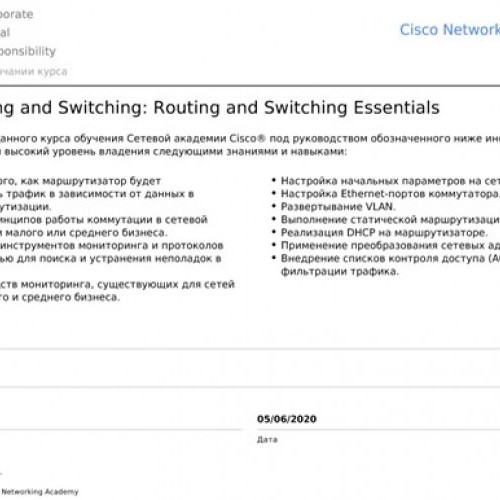
Task: Select the Настройка Ethernet-портов коммутатора bullet
Action: [x=390, y=194]
